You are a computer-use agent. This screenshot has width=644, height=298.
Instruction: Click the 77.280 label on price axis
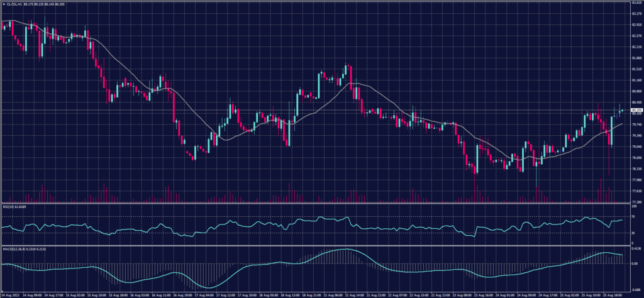635,202
